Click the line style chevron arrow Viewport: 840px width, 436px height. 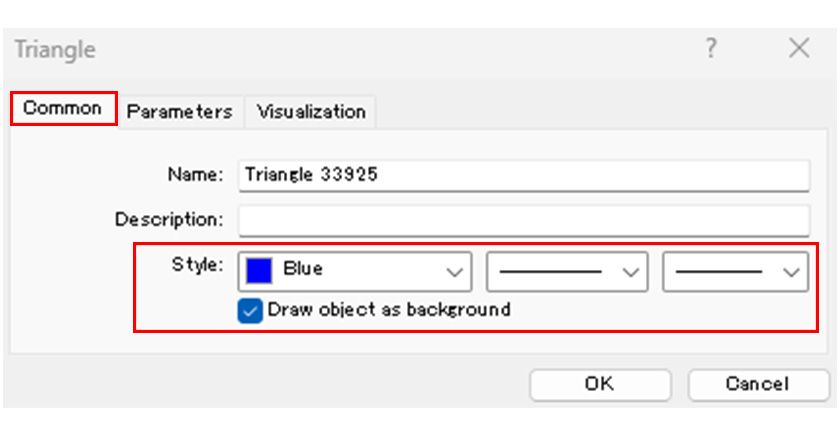pos(630,271)
